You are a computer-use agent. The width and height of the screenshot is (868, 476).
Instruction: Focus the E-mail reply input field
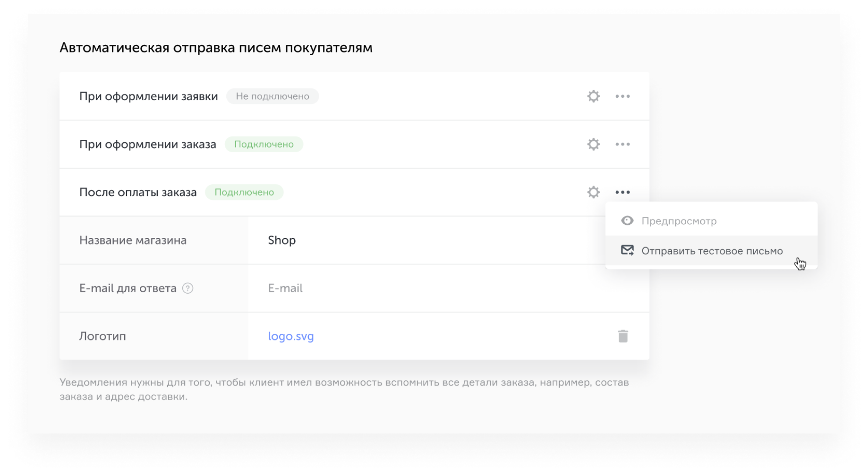(x=425, y=289)
